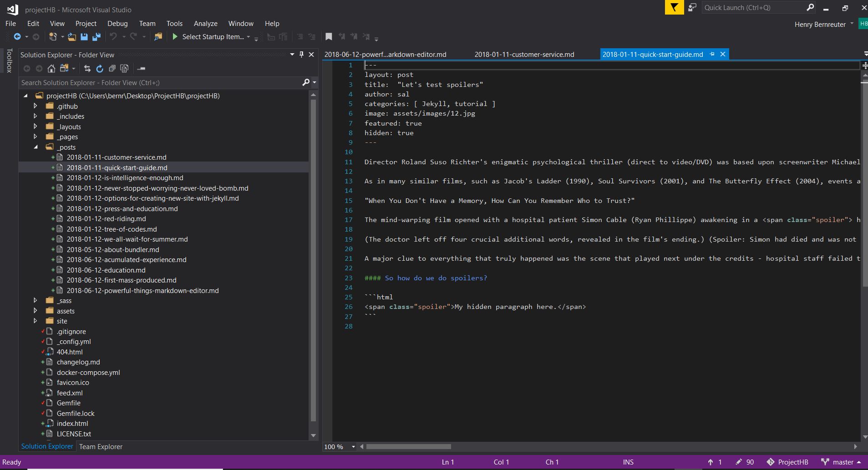Toggle a bookmark using the toolbar bookmark icon

[329, 37]
